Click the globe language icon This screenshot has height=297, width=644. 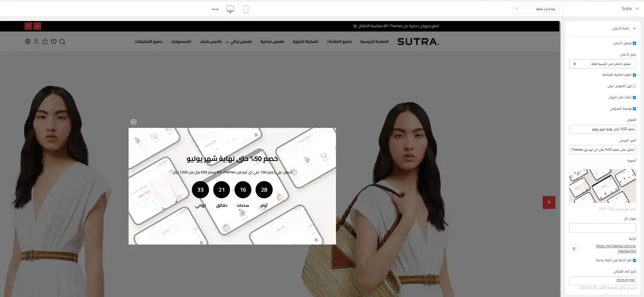(28, 42)
